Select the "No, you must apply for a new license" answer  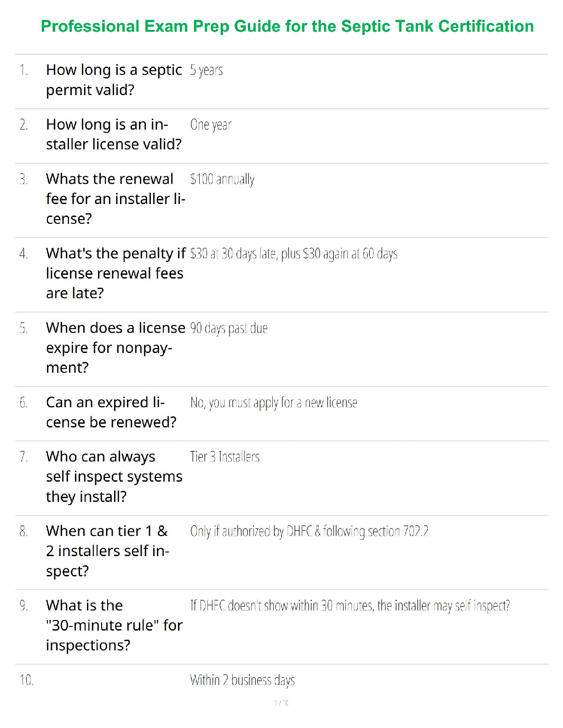coord(274,403)
